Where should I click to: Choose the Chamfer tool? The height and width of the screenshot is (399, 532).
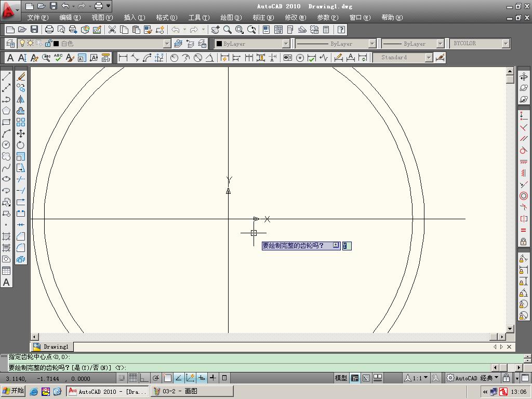click(x=21, y=236)
